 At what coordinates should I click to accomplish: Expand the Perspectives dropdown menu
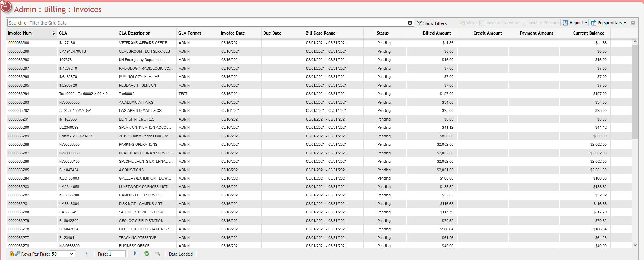coord(608,23)
